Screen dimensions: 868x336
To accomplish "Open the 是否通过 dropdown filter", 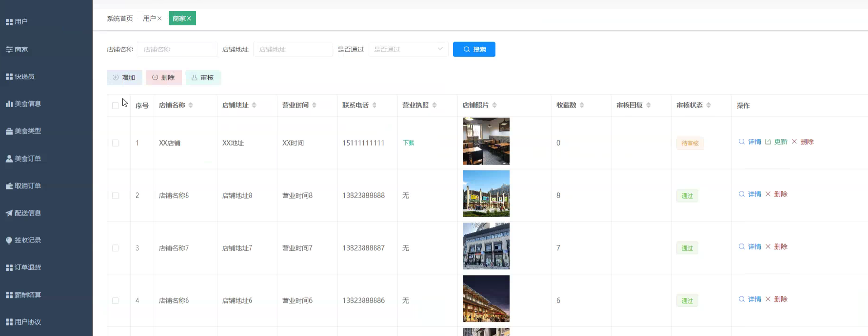I will pyautogui.click(x=408, y=49).
